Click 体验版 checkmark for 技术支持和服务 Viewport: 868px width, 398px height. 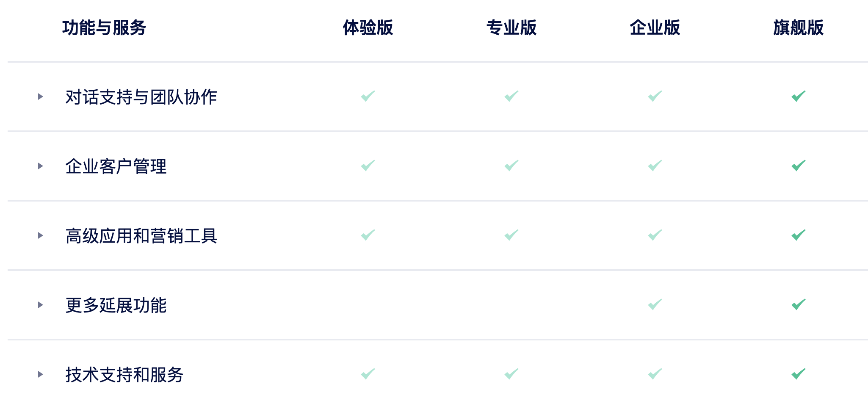(368, 374)
